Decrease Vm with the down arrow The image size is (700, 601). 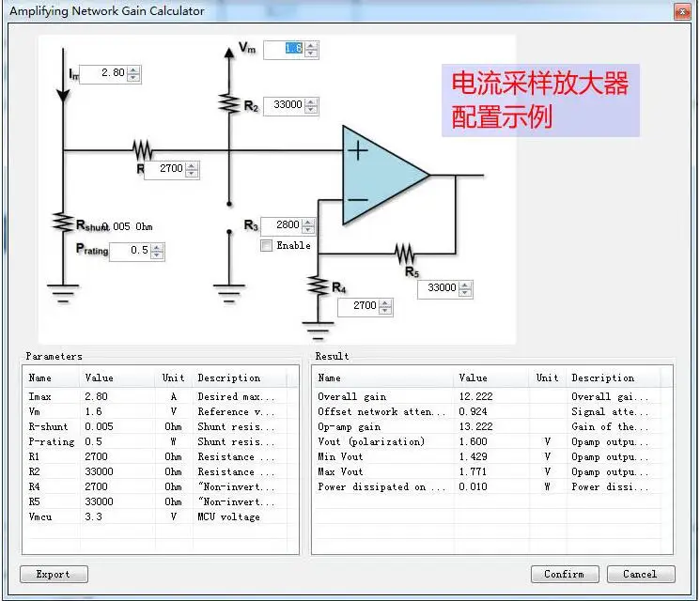pos(311,53)
